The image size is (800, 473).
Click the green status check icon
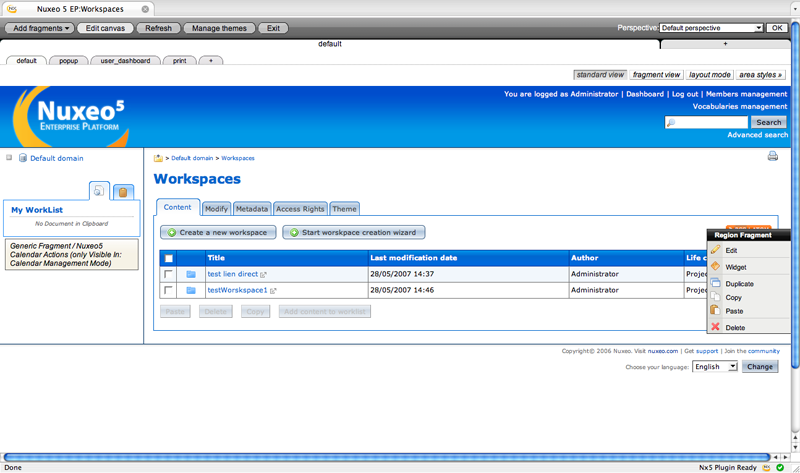coord(780,467)
